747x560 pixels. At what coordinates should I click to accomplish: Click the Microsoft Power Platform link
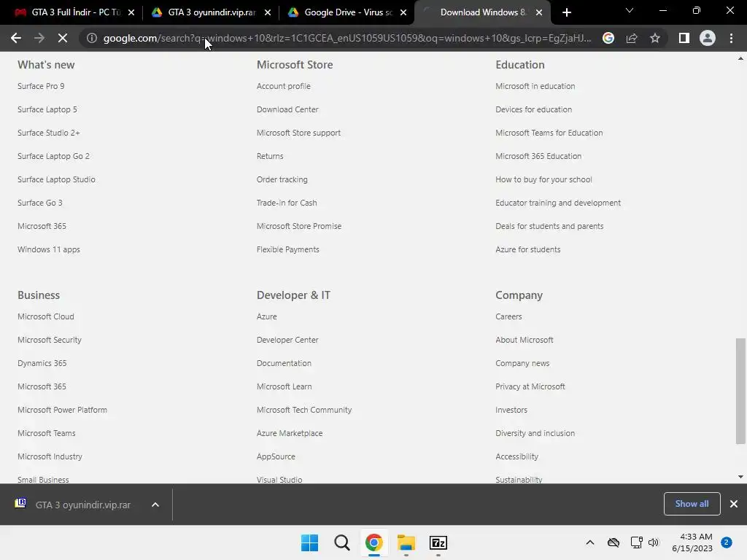63,410
